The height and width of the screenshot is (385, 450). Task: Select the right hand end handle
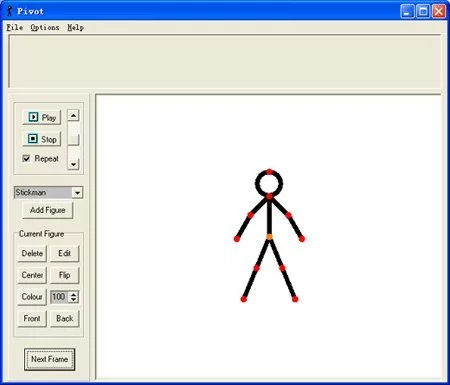(302, 239)
